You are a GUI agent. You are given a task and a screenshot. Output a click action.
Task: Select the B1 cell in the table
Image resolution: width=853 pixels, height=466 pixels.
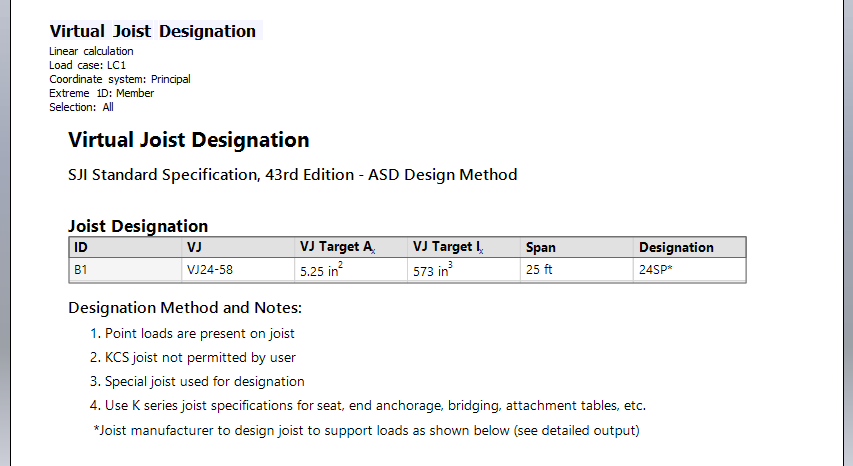pos(81,269)
